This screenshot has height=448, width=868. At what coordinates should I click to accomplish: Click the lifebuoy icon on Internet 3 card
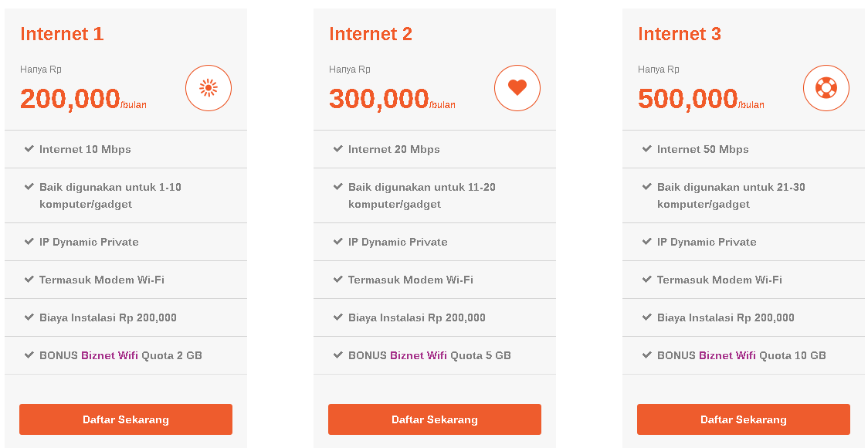825,88
